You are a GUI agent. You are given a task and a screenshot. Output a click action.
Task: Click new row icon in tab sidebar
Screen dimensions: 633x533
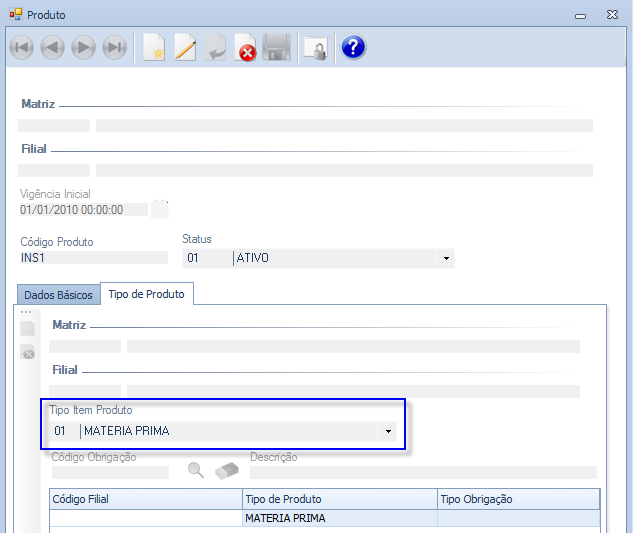[27, 328]
